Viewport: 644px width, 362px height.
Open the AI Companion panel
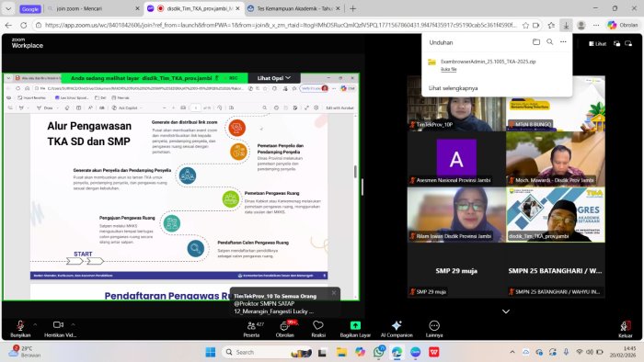pyautogui.click(x=397, y=329)
